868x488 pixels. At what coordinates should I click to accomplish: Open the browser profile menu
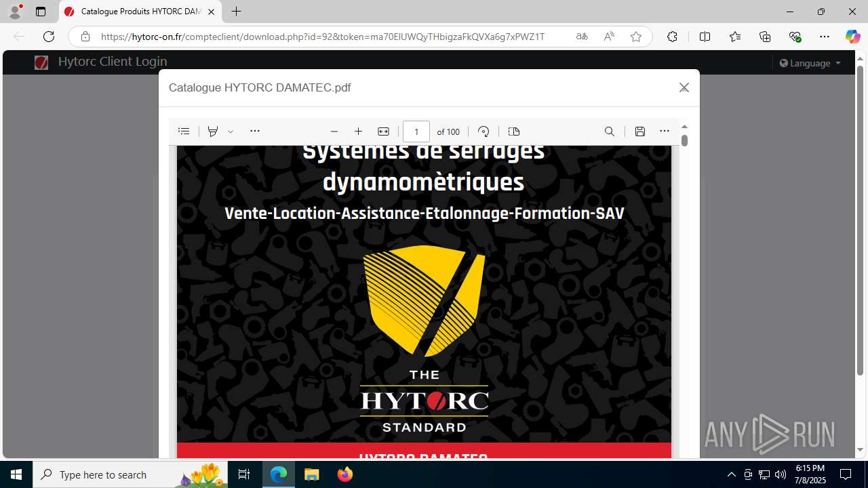[15, 12]
